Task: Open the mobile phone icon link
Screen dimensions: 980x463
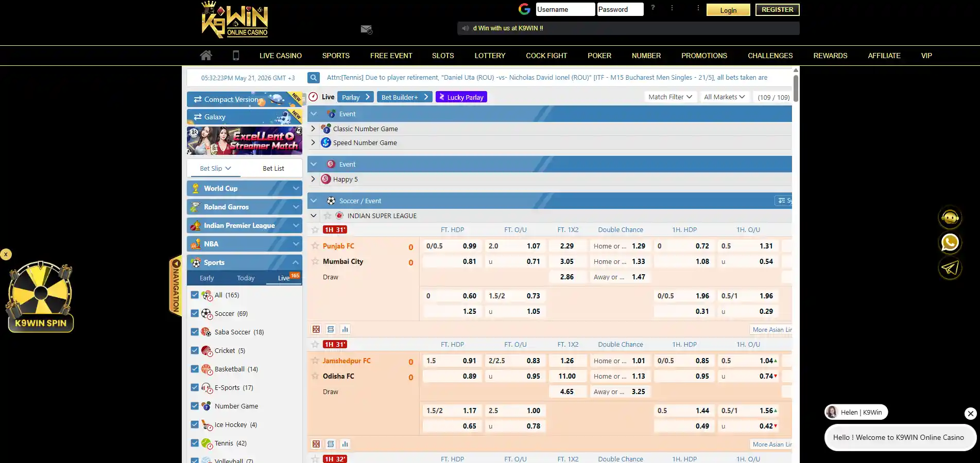Action: [236, 56]
